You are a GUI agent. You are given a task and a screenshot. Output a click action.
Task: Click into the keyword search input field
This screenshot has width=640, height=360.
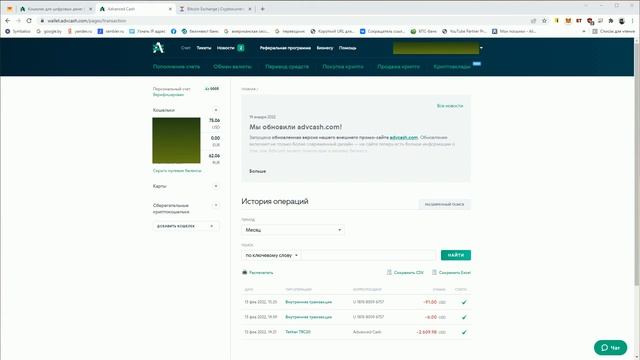point(369,255)
